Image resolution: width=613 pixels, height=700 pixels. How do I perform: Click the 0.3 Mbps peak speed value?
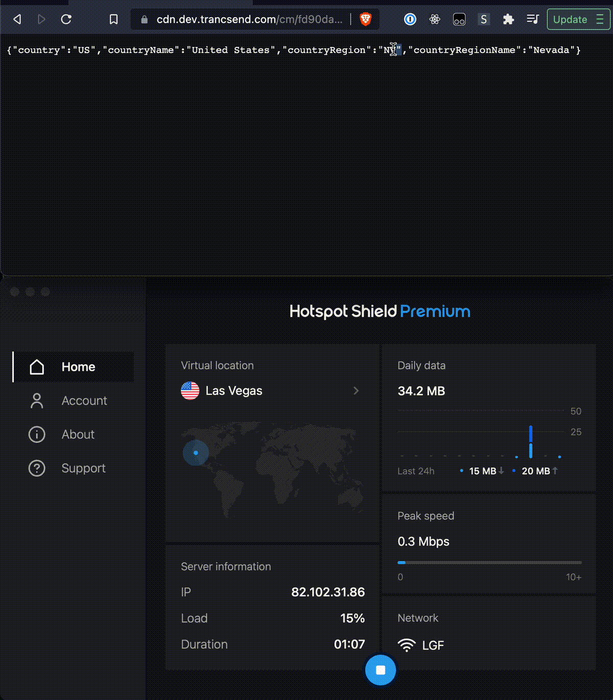[423, 541]
